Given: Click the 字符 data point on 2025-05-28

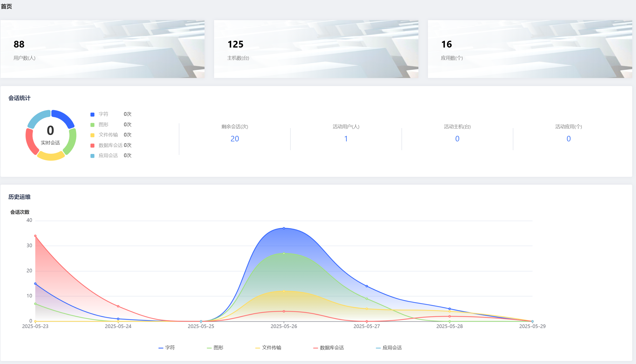Looking at the screenshot, I should pos(450,309).
